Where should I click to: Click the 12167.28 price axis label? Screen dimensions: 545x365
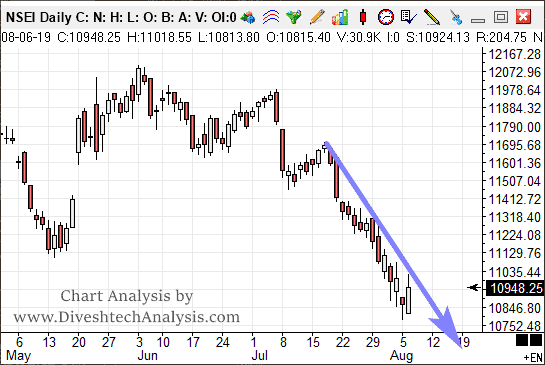pos(515,55)
